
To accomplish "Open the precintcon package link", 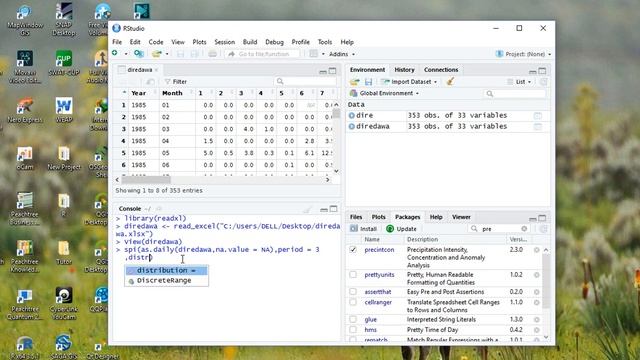I will coord(379,250).
